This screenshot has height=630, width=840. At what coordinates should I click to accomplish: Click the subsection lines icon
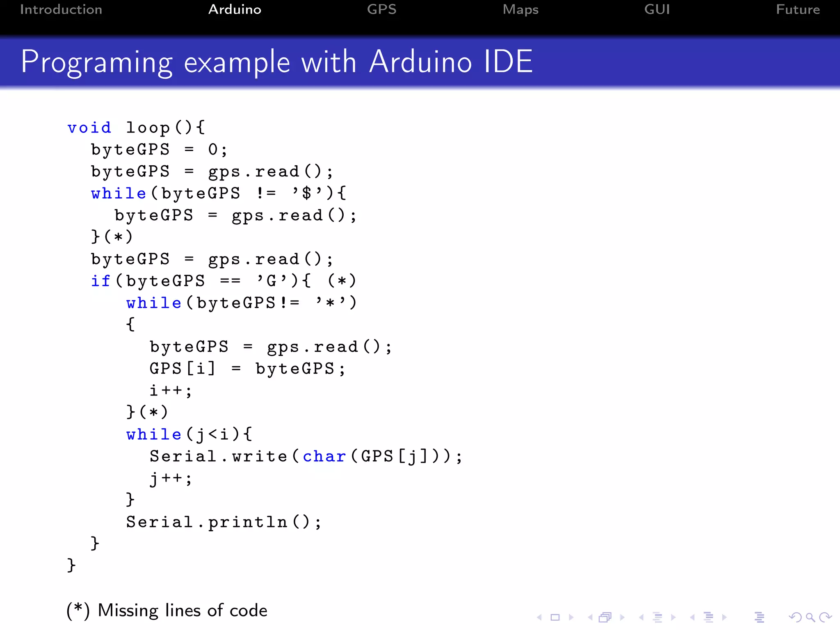coord(657,617)
